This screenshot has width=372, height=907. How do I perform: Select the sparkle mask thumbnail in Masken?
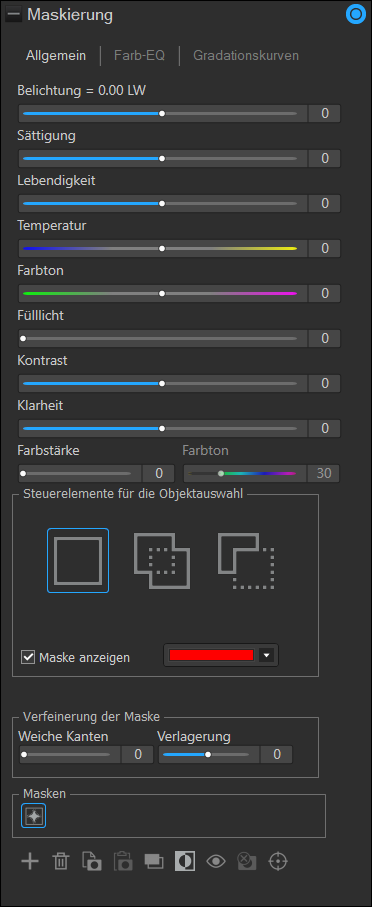[x=34, y=816]
